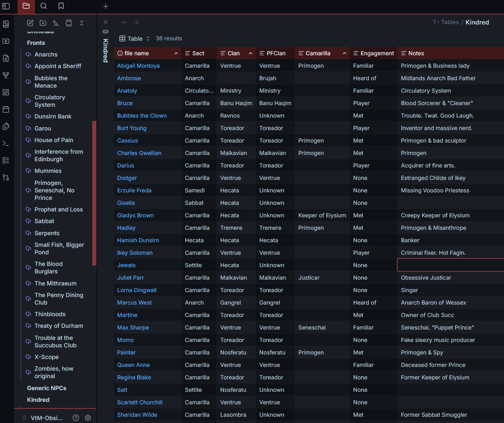Open the Hamish Dunsirn file link
Screen dimensions: 504x423
tap(138, 240)
